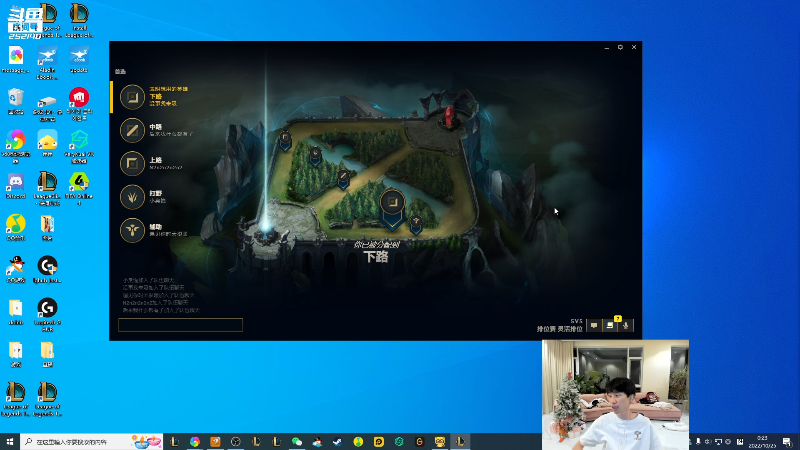The width and height of the screenshot is (800, 450).
Task: Open the lower Logitech G HUB desktop shortcut
Action: pos(47,315)
